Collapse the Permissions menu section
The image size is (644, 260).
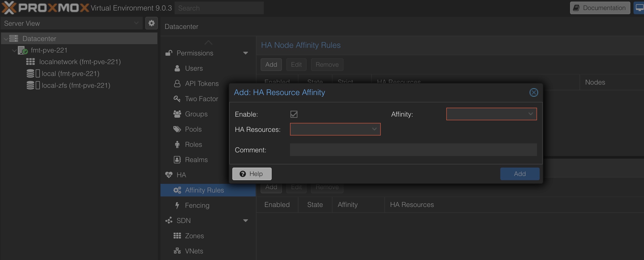(245, 53)
